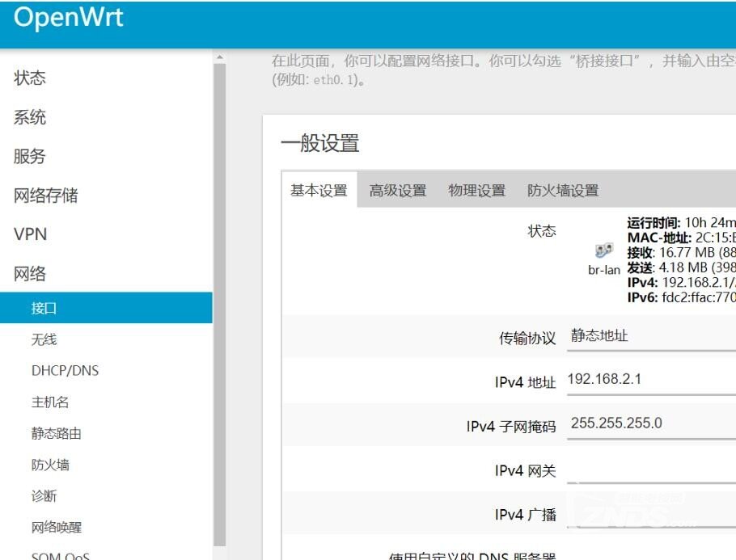Click the 状态 field label in the form
The width and height of the screenshot is (736, 560).
pos(542,231)
